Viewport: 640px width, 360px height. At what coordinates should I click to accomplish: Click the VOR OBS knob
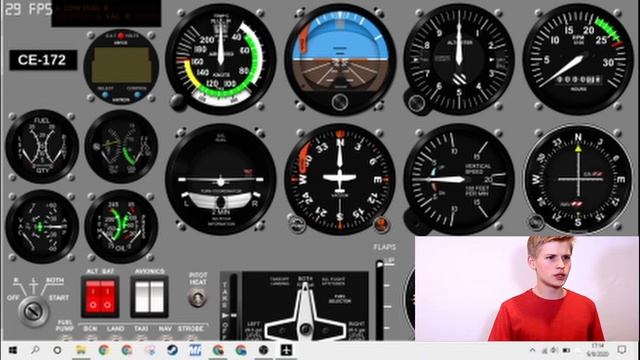(536, 222)
